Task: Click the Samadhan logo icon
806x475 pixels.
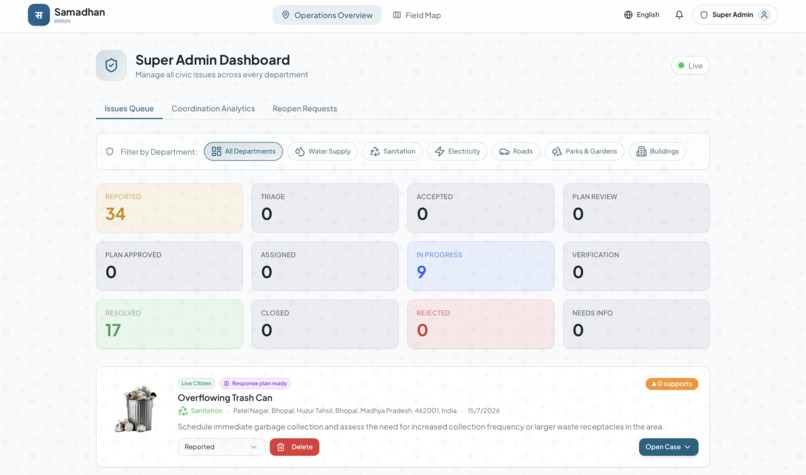Action: point(39,15)
